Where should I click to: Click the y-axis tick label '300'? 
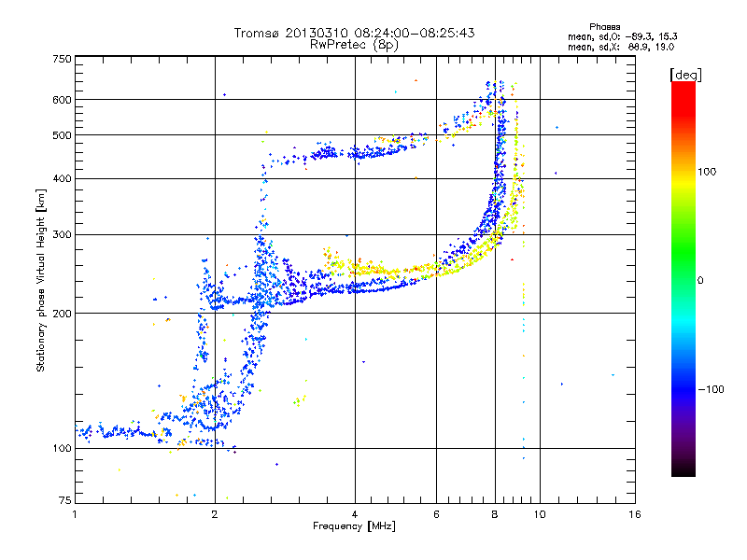click(x=62, y=234)
